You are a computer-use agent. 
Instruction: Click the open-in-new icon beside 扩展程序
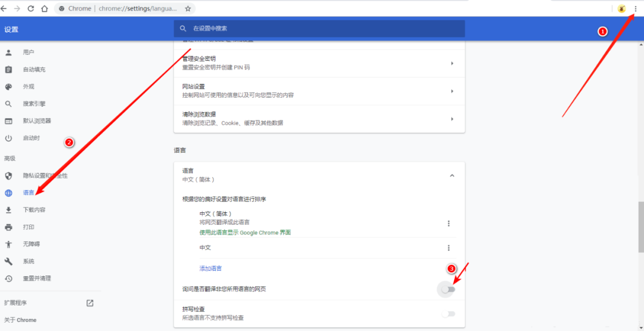tap(90, 303)
